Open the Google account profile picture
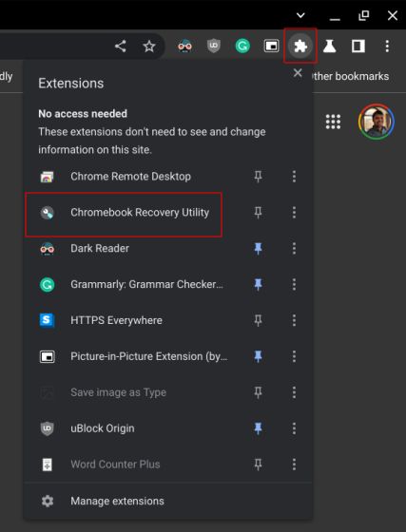Viewport: 406px width, 532px height. pos(377,122)
